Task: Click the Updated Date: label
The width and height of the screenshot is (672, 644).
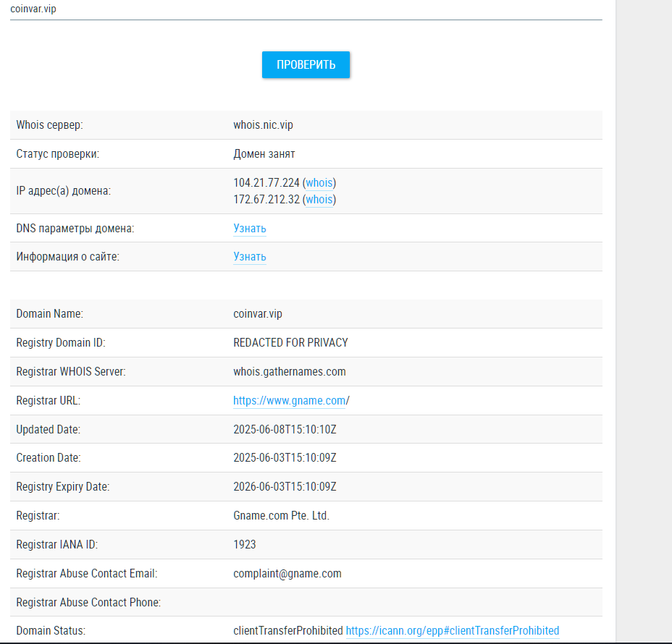Action: 48,430
